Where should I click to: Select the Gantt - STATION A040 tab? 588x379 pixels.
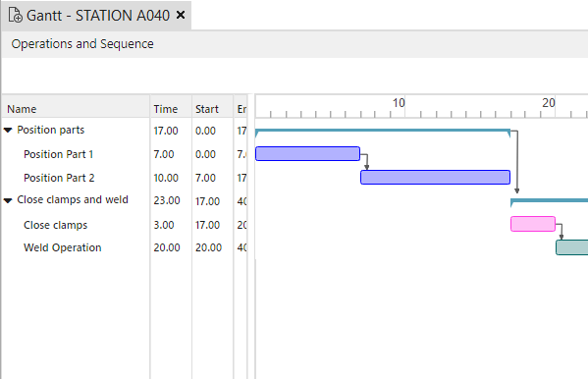(96, 16)
